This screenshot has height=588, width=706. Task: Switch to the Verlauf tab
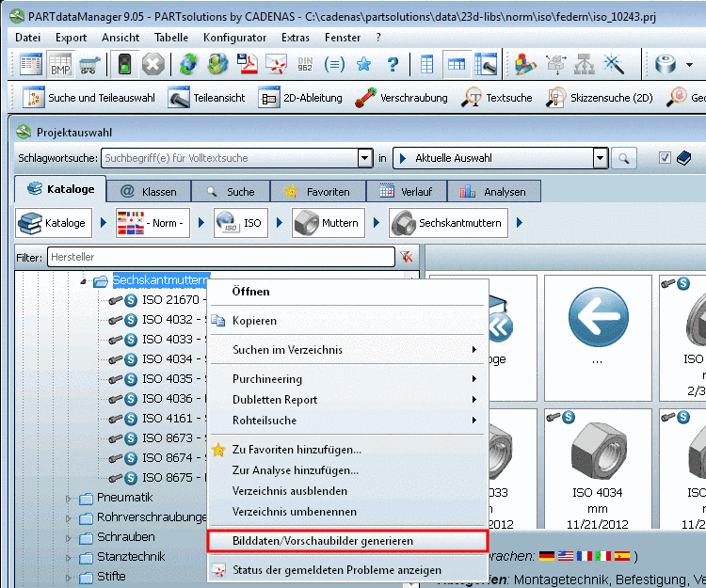[407, 192]
